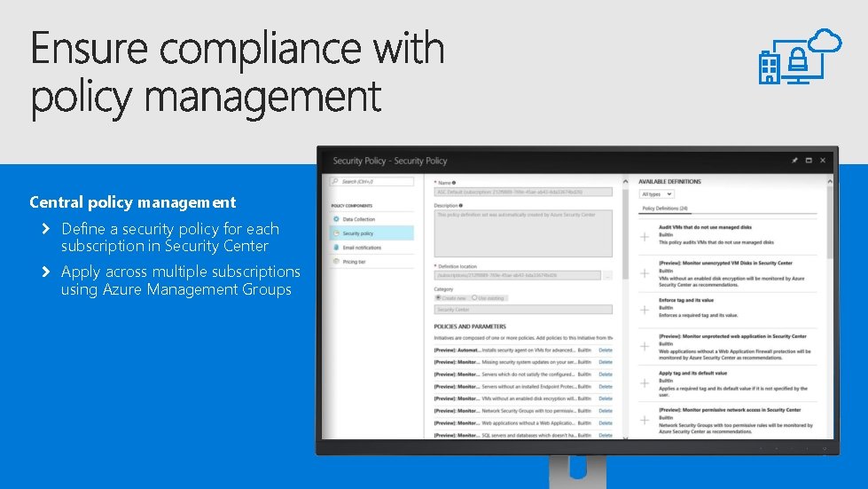The height and width of the screenshot is (489, 868).
Task: Click the 'Security Policy - Security Policy' blade title
Action: point(390,161)
